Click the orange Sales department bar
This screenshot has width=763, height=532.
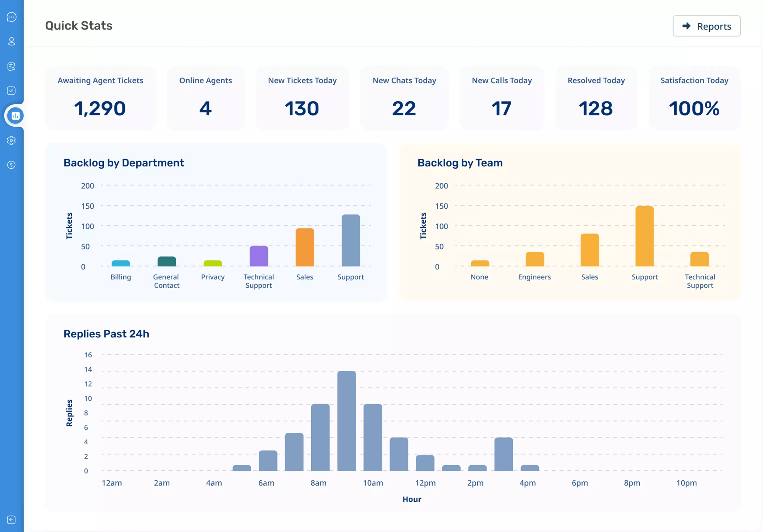pyautogui.click(x=305, y=247)
